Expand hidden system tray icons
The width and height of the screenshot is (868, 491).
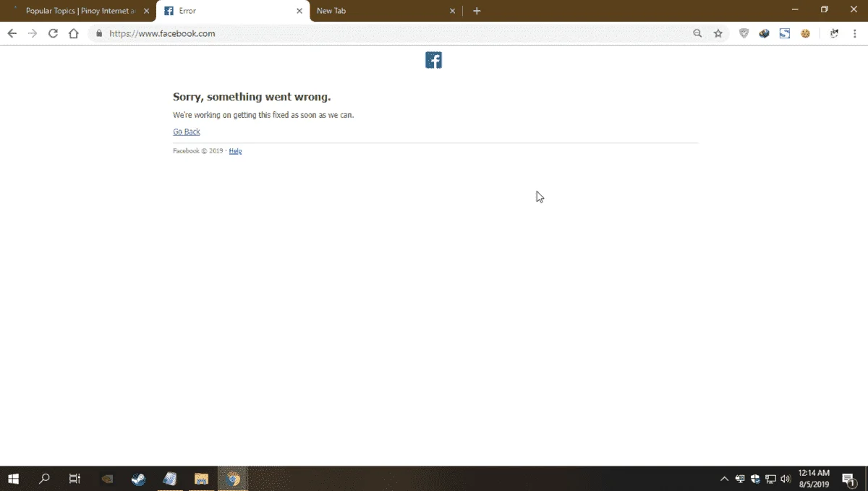coord(724,479)
